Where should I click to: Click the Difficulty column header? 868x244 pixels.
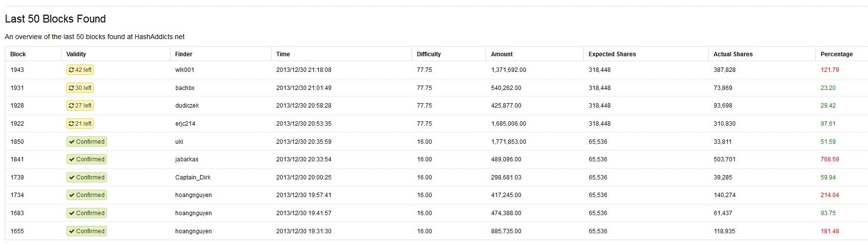429,54
